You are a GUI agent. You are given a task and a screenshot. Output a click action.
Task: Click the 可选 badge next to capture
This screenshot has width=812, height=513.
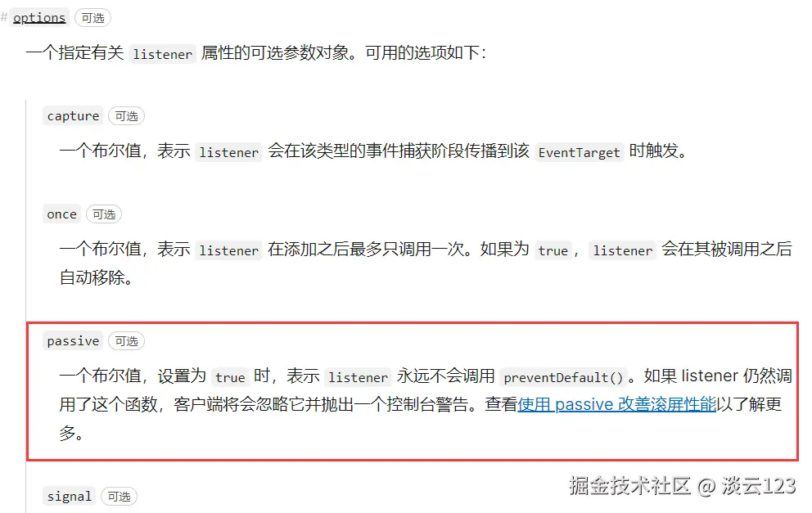pyautogui.click(x=126, y=116)
